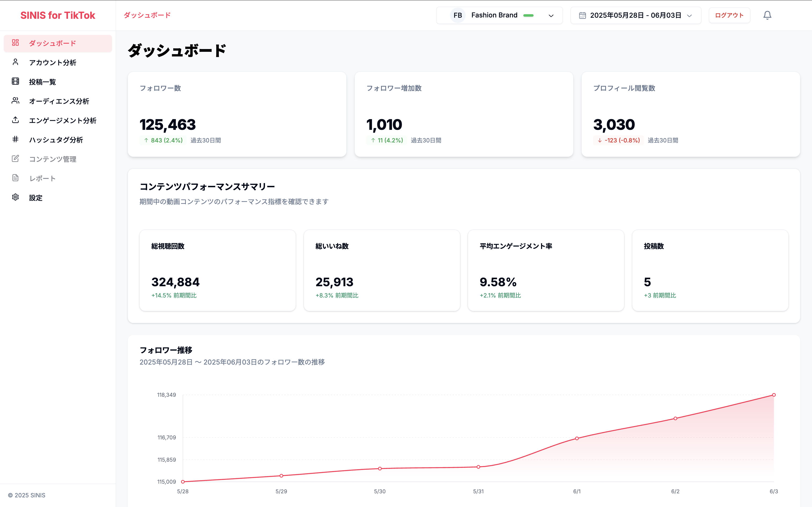Open オーディエンス分析 via its people icon
This screenshot has width=812, height=507.
[15, 101]
